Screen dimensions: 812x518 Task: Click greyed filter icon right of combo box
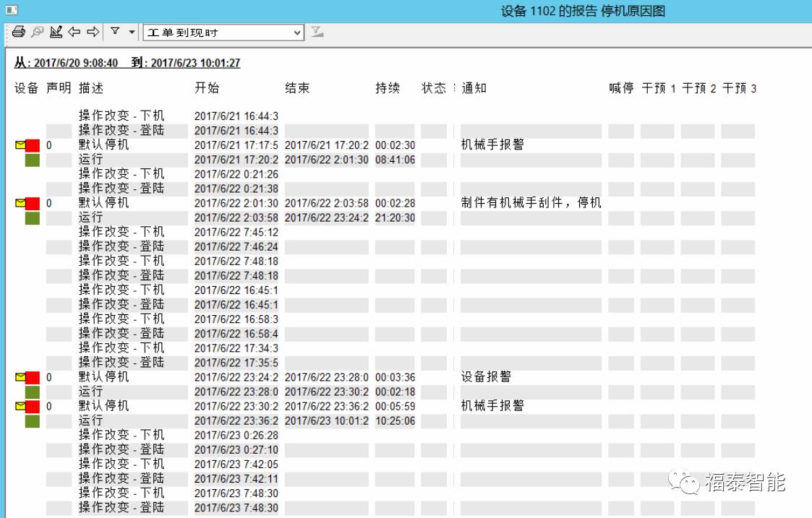(317, 32)
